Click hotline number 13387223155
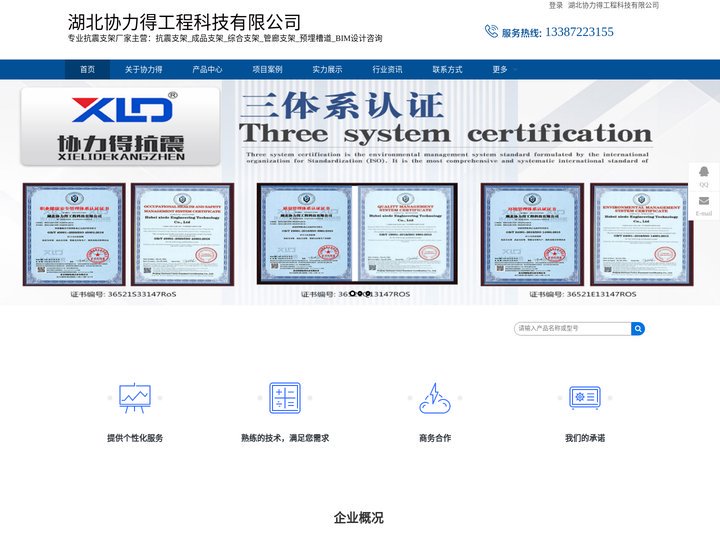 click(x=579, y=32)
